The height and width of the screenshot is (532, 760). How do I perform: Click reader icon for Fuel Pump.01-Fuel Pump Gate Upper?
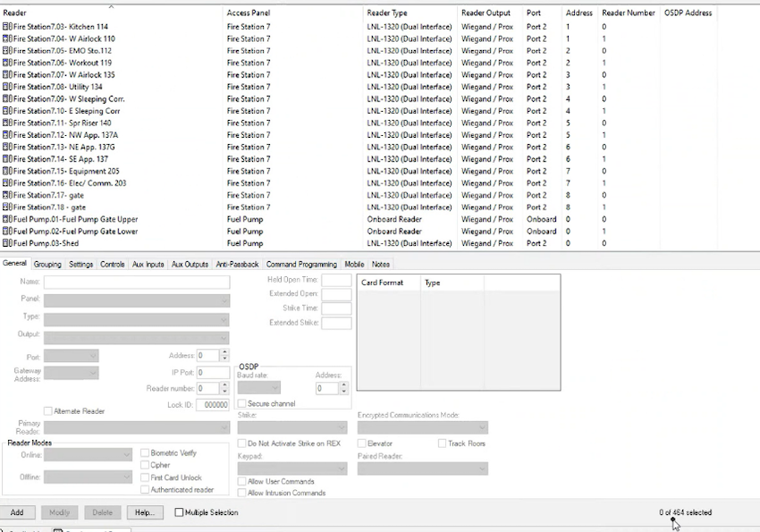click(7, 219)
